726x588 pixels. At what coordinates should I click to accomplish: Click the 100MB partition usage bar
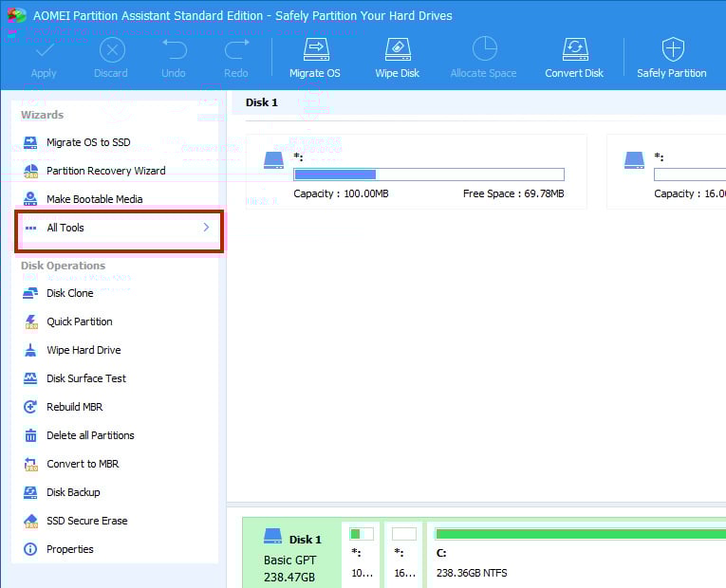tap(429, 175)
